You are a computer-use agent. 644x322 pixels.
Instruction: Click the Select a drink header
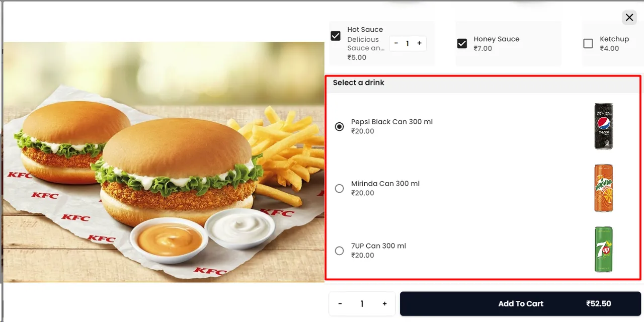pos(358,83)
